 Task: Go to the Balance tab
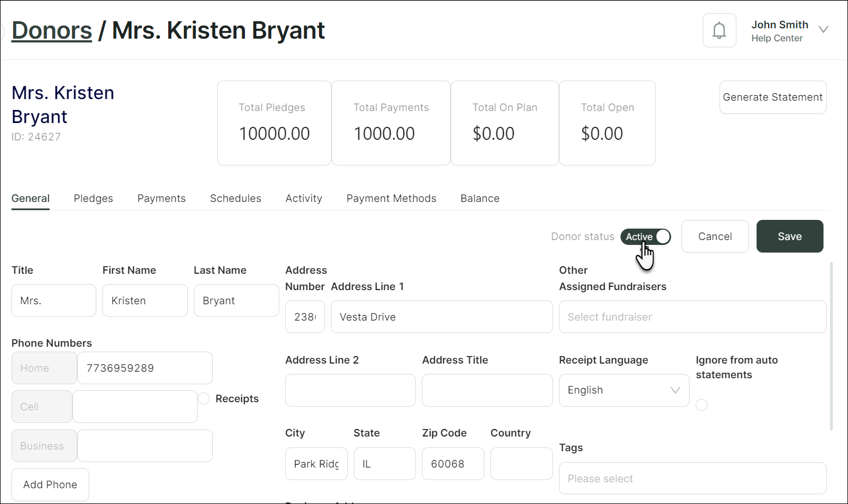(480, 199)
